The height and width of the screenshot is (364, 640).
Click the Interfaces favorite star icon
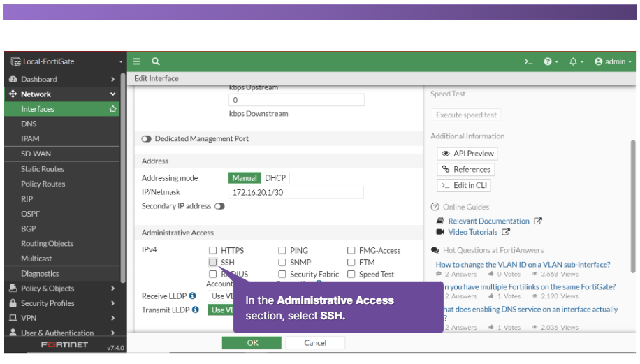tap(113, 109)
